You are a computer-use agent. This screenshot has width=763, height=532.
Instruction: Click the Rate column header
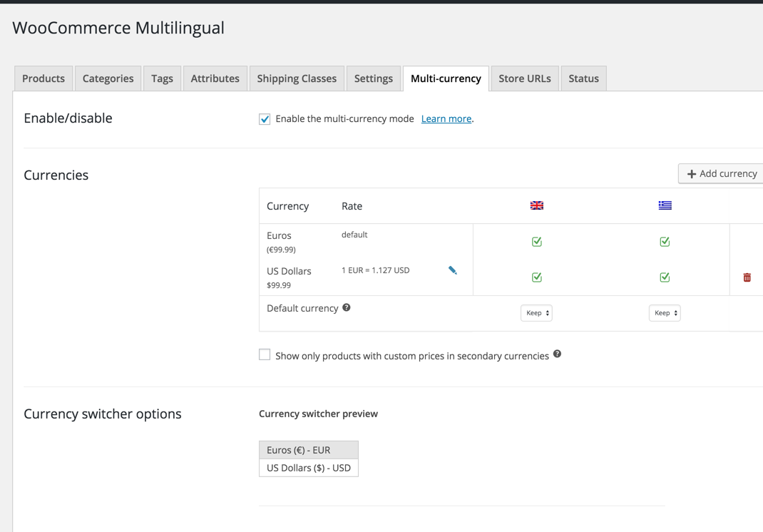(x=352, y=206)
